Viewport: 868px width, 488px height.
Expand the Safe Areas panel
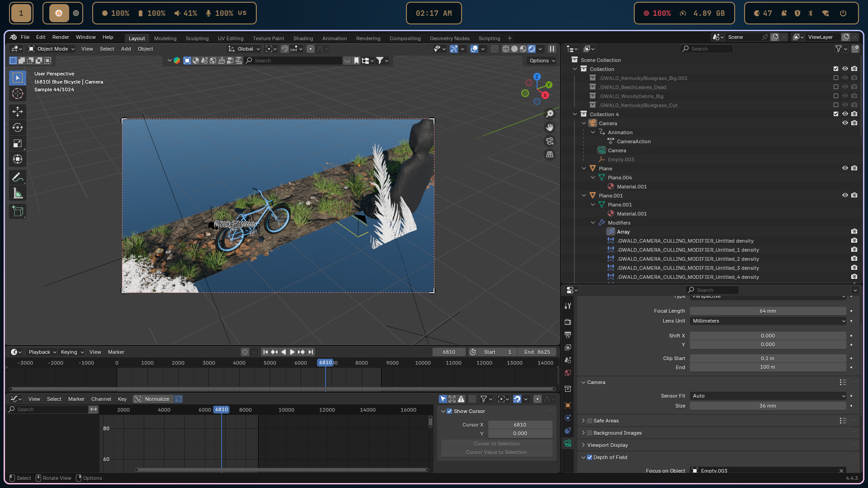tap(583, 421)
